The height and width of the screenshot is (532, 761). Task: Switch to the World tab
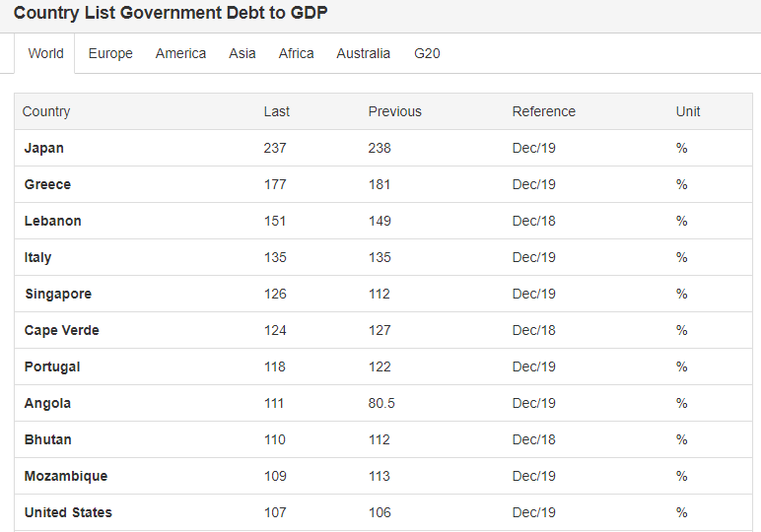[45, 53]
